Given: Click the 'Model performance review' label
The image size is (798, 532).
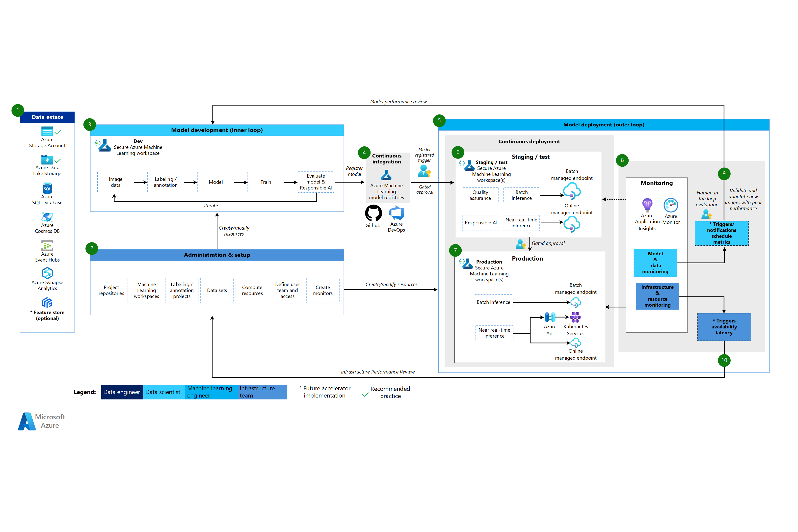Looking at the screenshot, I should [398, 102].
